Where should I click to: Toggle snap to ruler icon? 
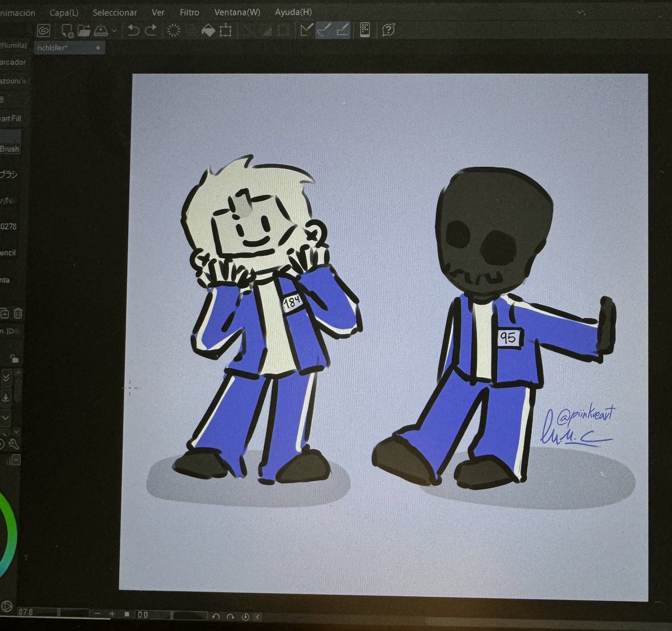(306, 30)
